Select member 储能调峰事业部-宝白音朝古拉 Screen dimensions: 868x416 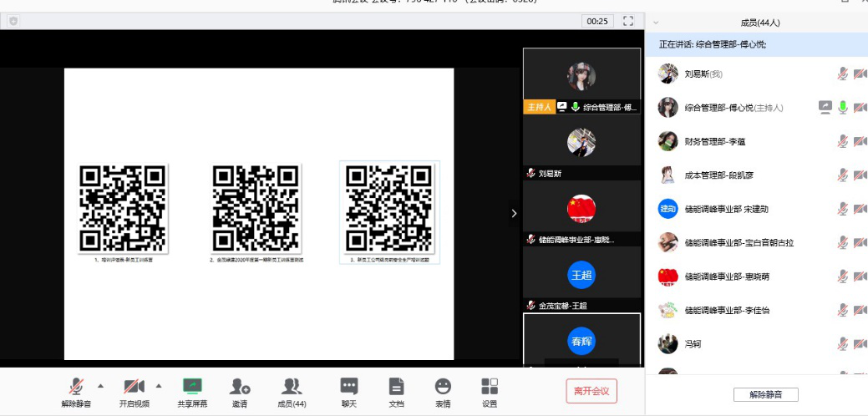[x=756, y=242]
